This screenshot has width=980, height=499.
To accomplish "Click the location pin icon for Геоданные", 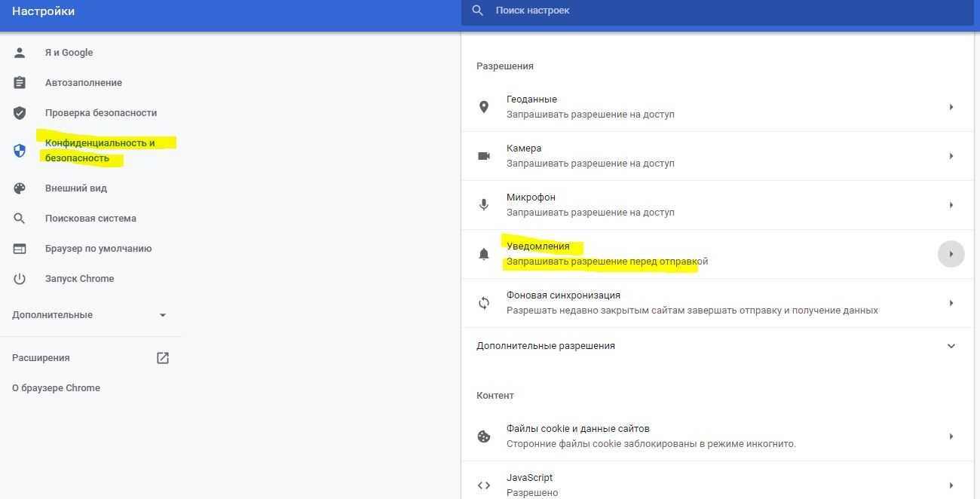I will pos(484,107).
